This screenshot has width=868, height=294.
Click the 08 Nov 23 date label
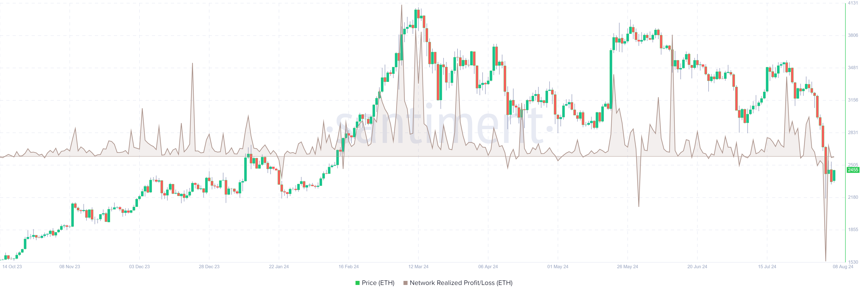[70, 267]
